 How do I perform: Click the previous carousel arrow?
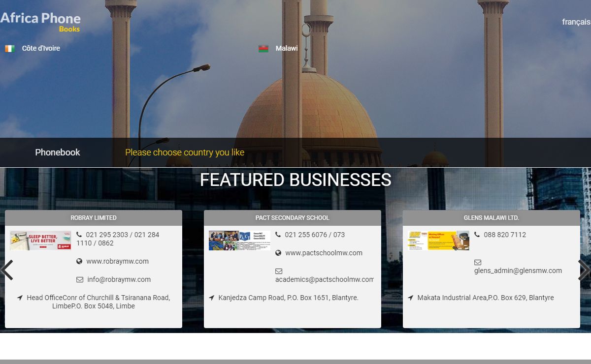tap(7, 270)
